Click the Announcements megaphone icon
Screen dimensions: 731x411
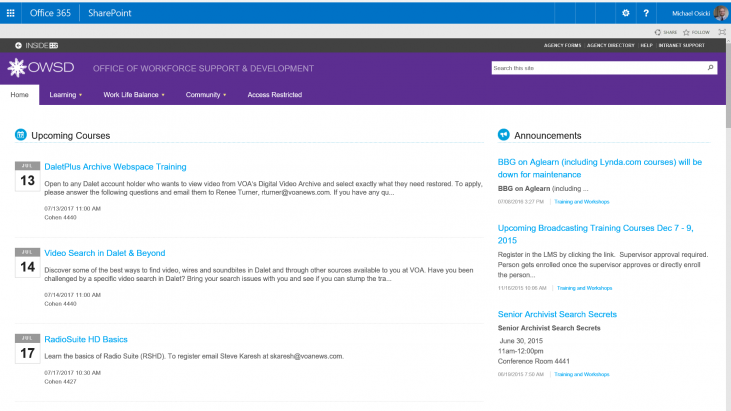pos(503,135)
